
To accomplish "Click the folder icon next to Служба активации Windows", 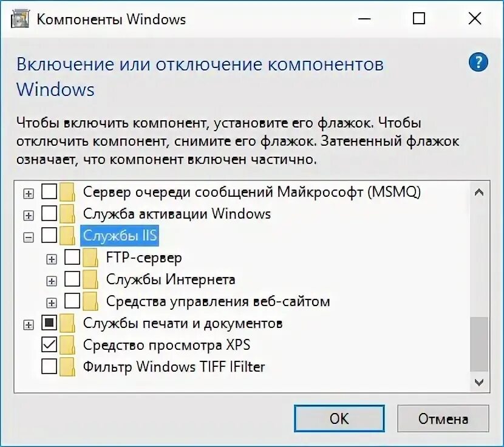I will pos(67,214).
